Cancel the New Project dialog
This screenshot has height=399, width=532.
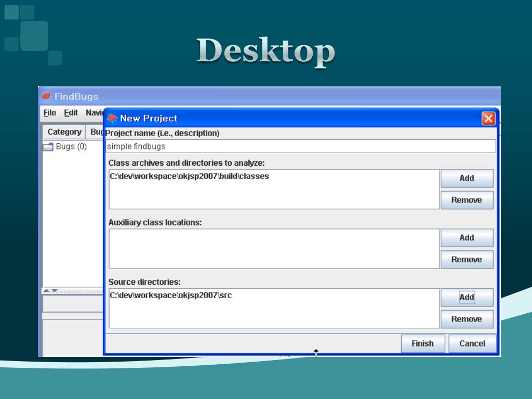pyautogui.click(x=472, y=343)
